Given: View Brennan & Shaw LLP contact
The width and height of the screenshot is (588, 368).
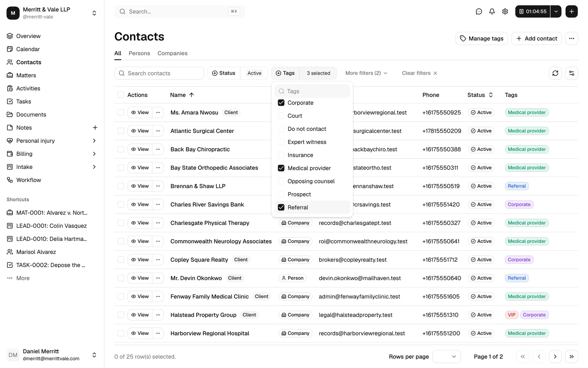Looking at the screenshot, I should [x=140, y=186].
